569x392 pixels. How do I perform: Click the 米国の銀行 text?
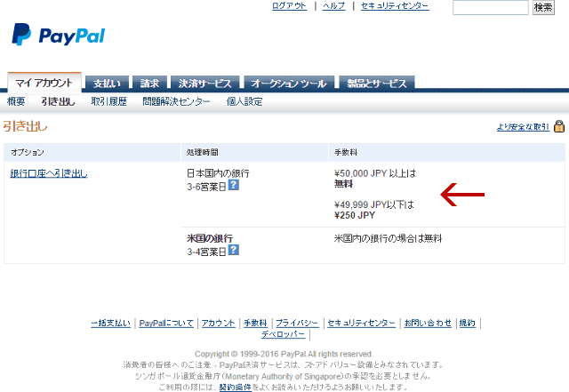[210, 238]
